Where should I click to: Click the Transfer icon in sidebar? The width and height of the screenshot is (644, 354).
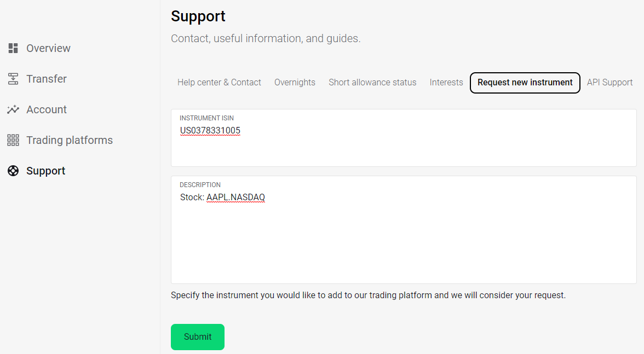pos(13,79)
